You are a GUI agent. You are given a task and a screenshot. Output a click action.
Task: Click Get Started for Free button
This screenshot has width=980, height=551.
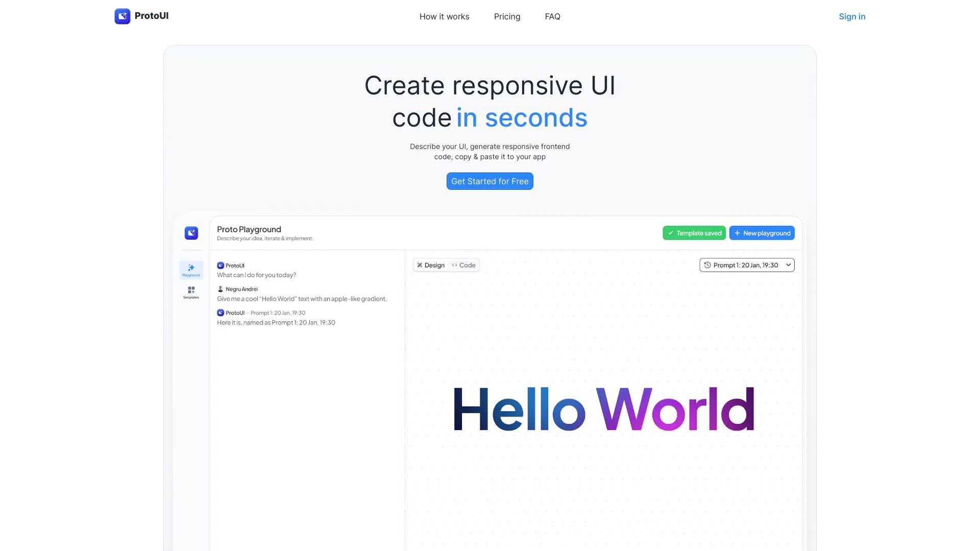click(490, 181)
